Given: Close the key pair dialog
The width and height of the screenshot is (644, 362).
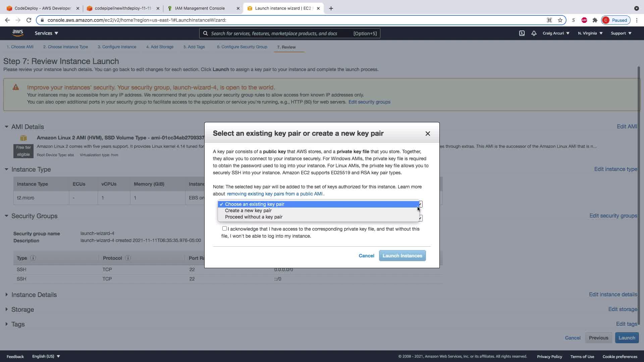Looking at the screenshot, I should click(428, 133).
